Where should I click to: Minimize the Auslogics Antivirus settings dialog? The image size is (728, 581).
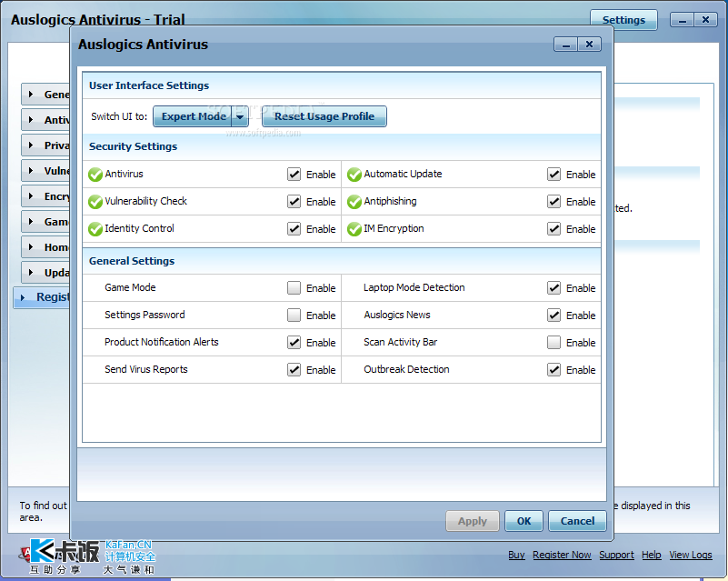tap(566, 45)
